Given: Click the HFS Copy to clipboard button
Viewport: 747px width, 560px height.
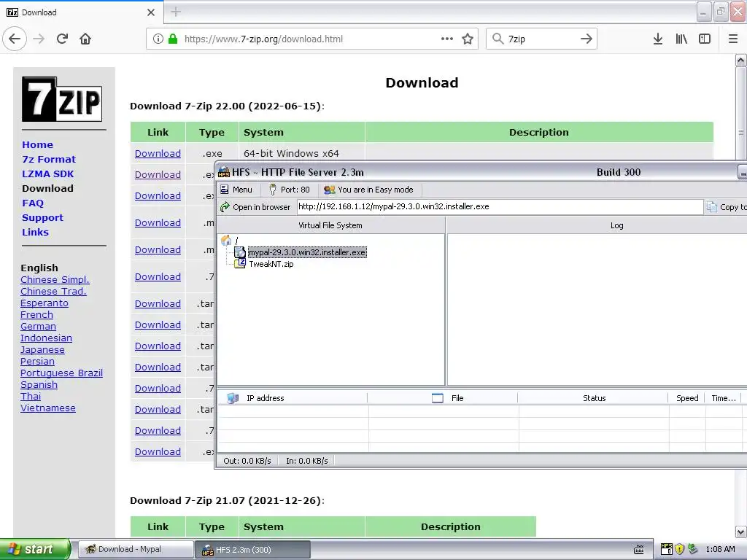Looking at the screenshot, I should pos(727,206).
